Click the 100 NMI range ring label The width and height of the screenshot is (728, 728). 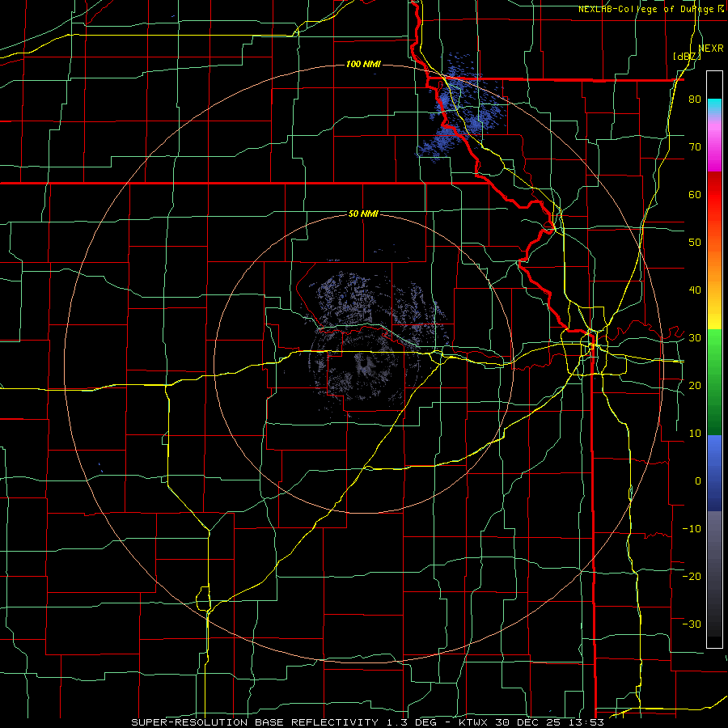pos(363,64)
